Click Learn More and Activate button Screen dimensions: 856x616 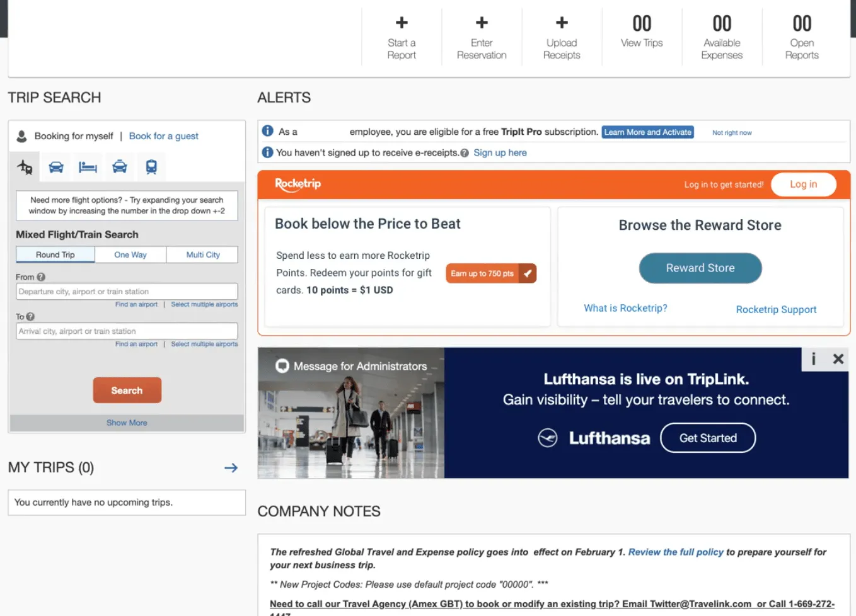pyautogui.click(x=647, y=132)
